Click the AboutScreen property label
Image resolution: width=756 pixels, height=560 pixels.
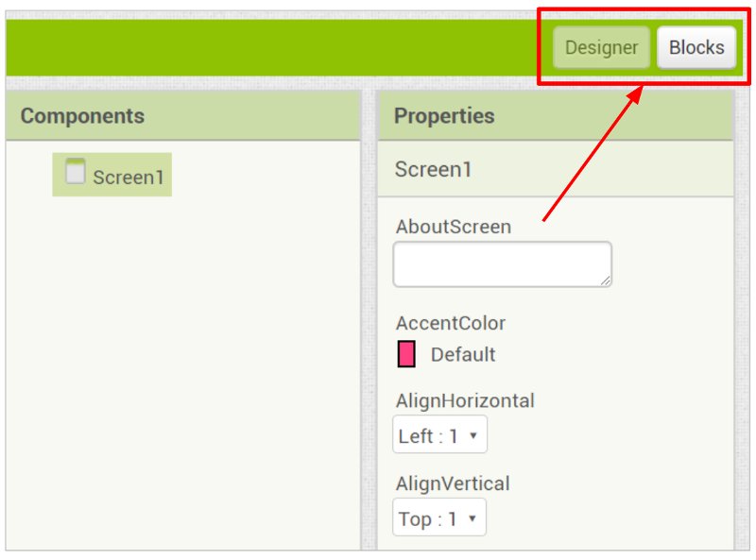454,227
